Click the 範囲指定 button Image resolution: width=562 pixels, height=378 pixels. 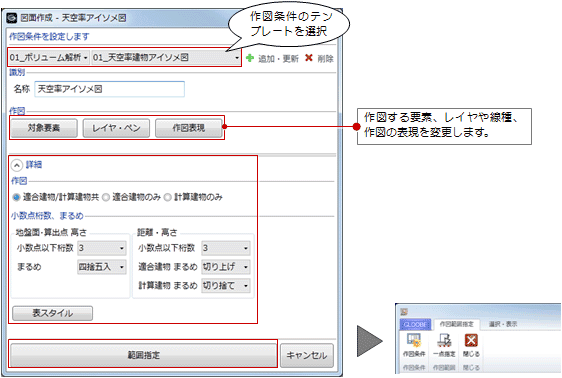[143, 355]
